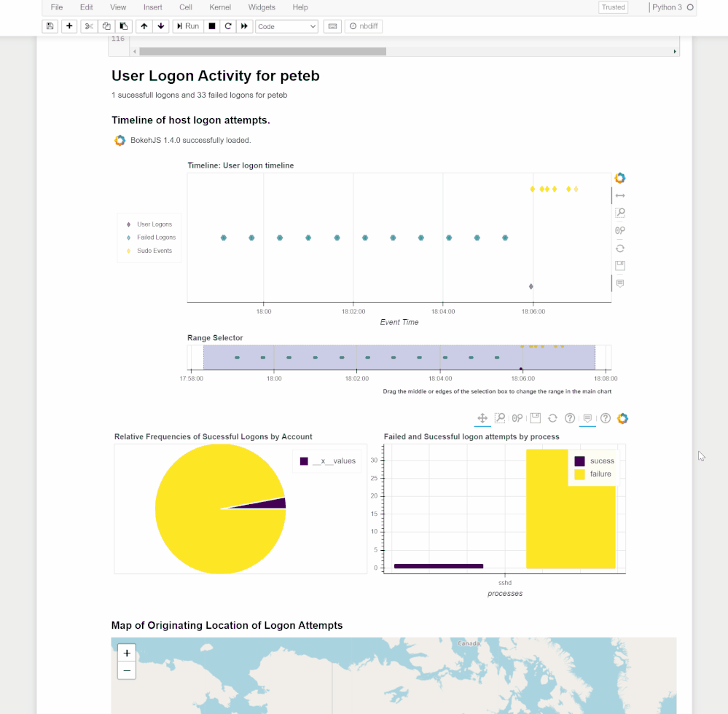Click the second help icon next to the Bokeh logo
This screenshot has height=714, width=728.
(x=606, y=418)
